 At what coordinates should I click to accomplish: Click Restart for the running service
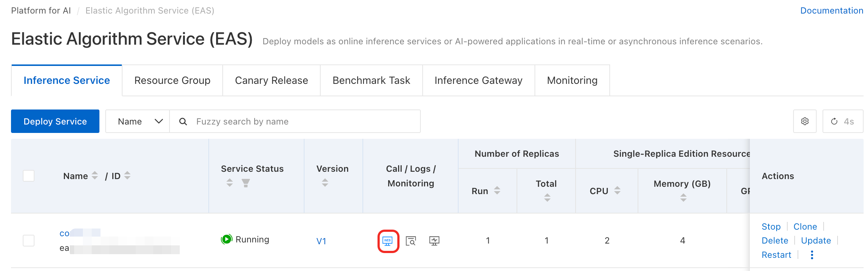point(776,255)
